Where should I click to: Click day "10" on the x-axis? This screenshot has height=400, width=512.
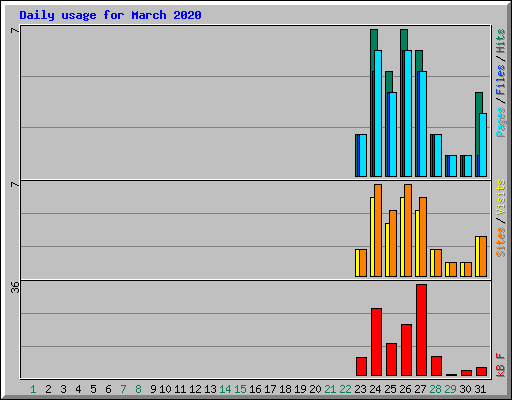[x=165, y=389]
